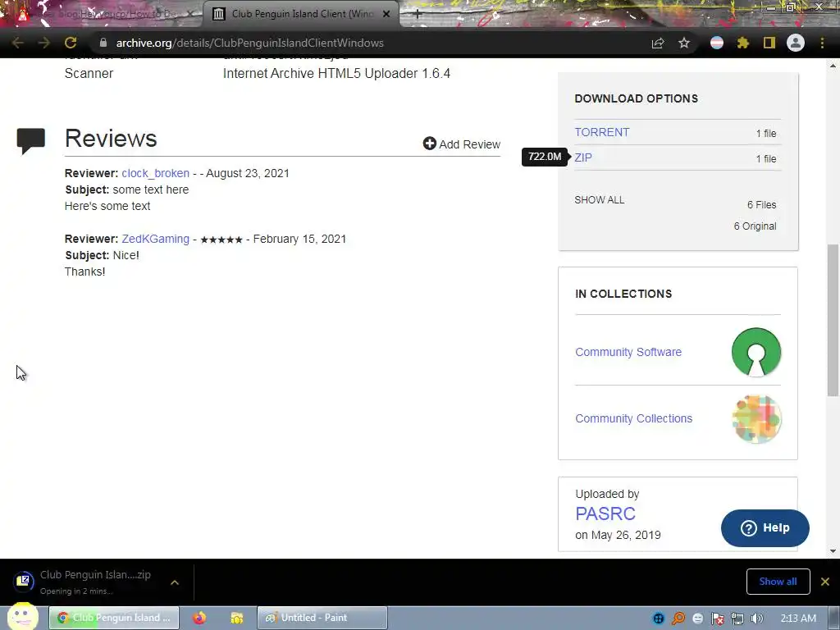Toggle the browser side panel
This screenshot has height=630, width=840.
[769, 43]
